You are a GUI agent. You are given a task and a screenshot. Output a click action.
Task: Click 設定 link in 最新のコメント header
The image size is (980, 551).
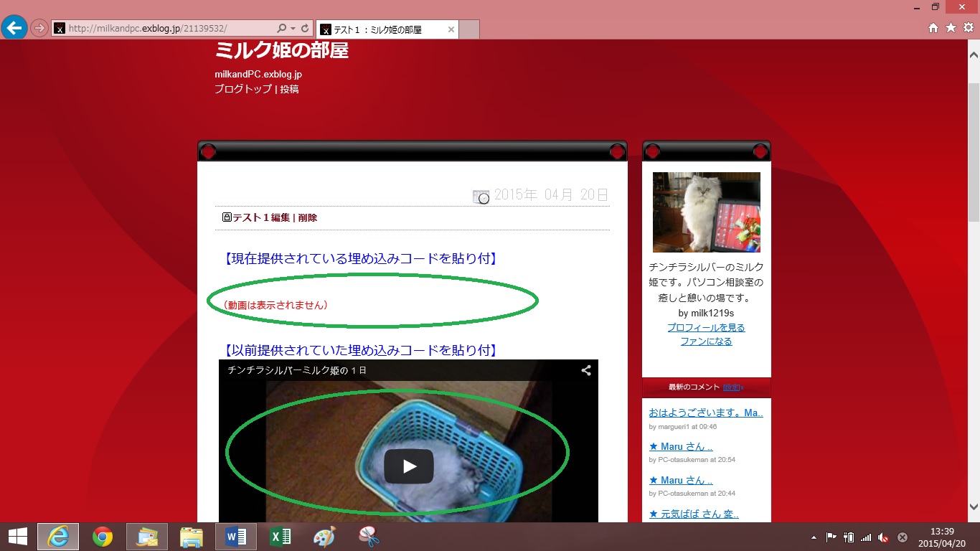tap(732, 387)
